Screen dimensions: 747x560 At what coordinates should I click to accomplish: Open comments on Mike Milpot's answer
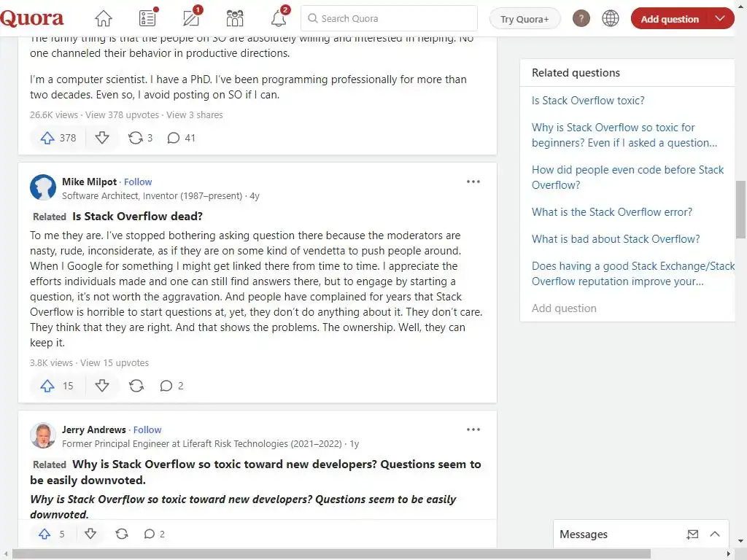tap(171, 386)
